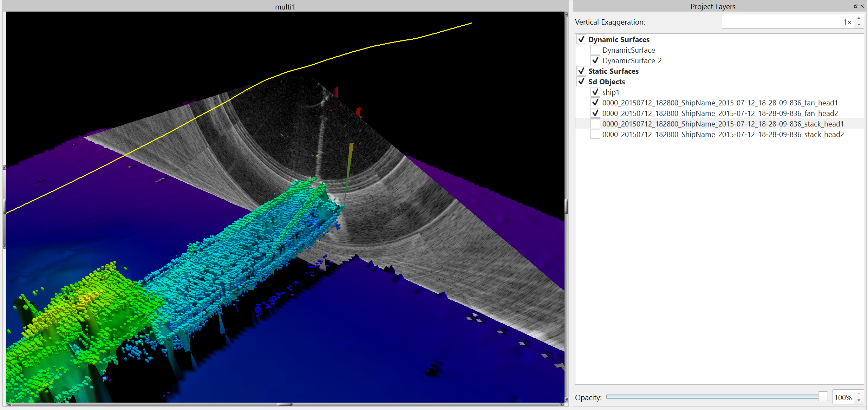Click the 3D view horizontal scrollbar handle
The width and height of the screenshot is (868, 410).
click(x=285, y=404)
